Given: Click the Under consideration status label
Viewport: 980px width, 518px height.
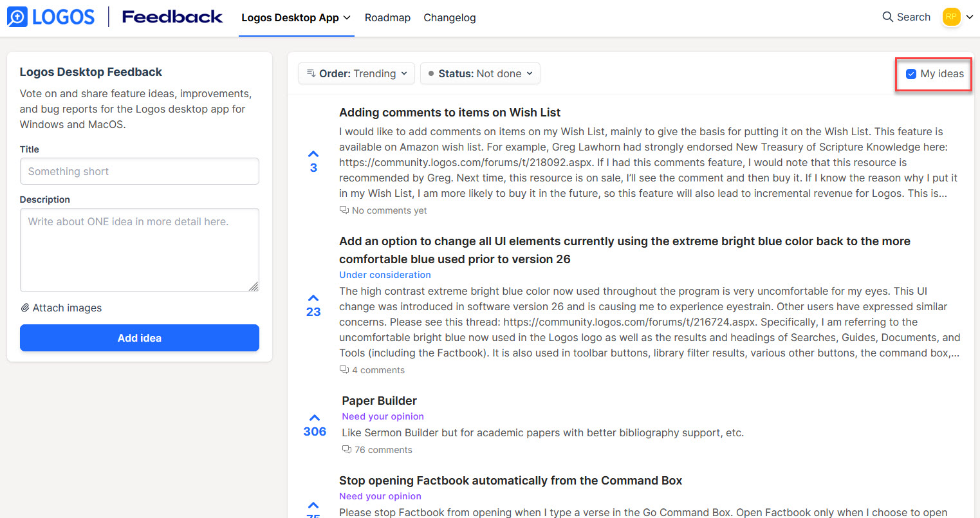Looking at the screenshot, I should pyautogui.click(x=385, y=275).
